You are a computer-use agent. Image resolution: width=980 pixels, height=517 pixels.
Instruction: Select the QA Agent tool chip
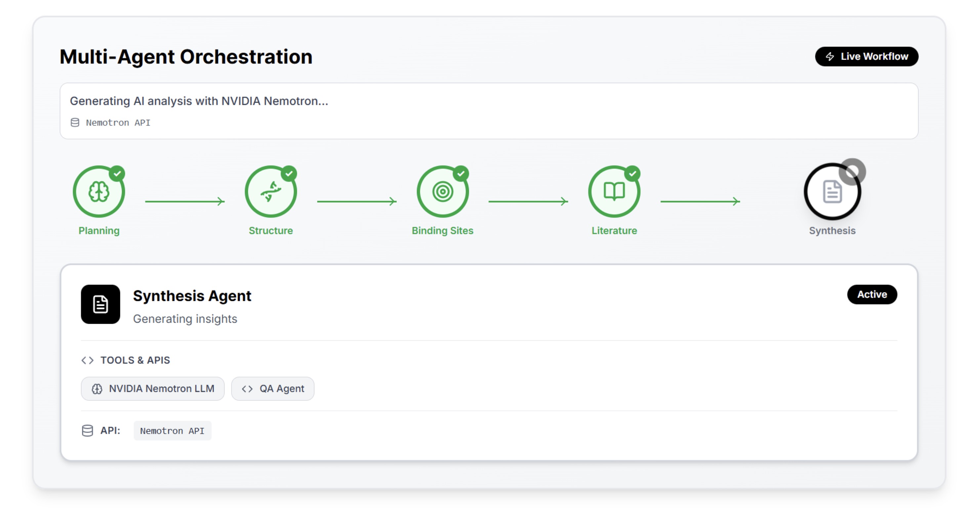coord(272,389)
